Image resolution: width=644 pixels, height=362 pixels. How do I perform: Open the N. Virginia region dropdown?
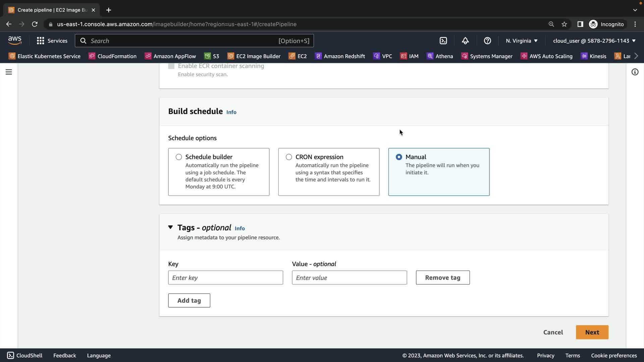tap(522, 41)
